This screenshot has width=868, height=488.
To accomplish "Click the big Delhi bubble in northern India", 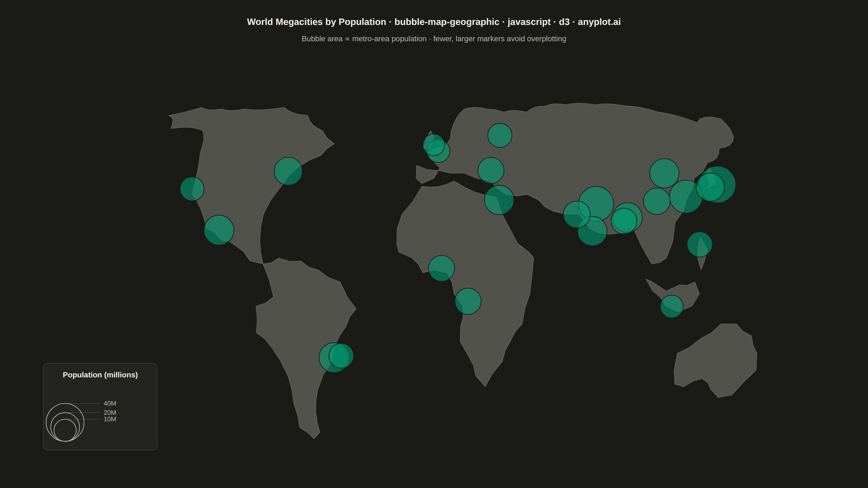I will [x=596, y=204].
